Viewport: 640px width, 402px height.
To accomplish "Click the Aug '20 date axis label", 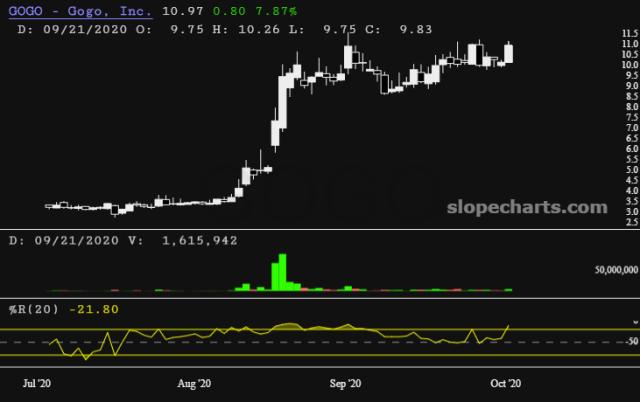I will (193, 383).
